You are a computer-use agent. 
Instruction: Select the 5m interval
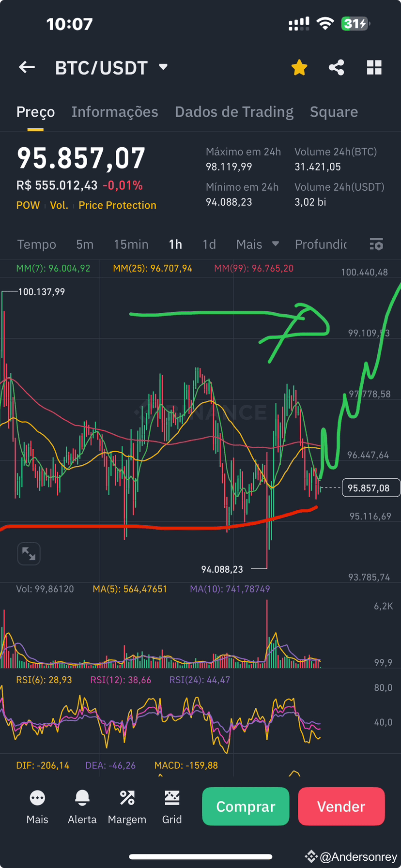[x=85, y=244]
